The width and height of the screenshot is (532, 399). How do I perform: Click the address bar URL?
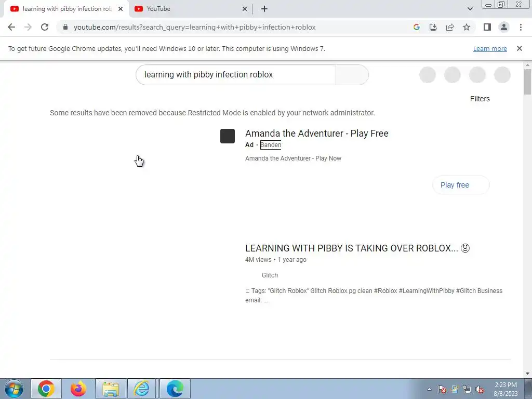194,27
